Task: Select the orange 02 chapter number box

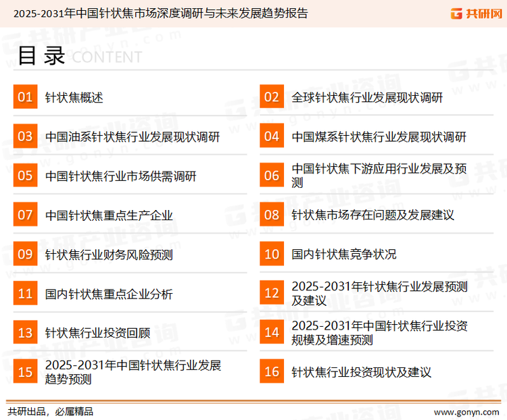Action: (x=272, y=97)
